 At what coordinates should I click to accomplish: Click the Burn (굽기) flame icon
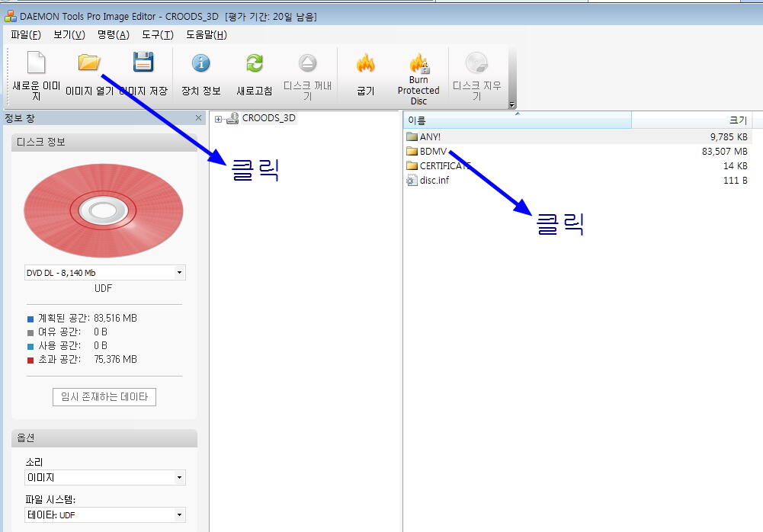point(365,62)
